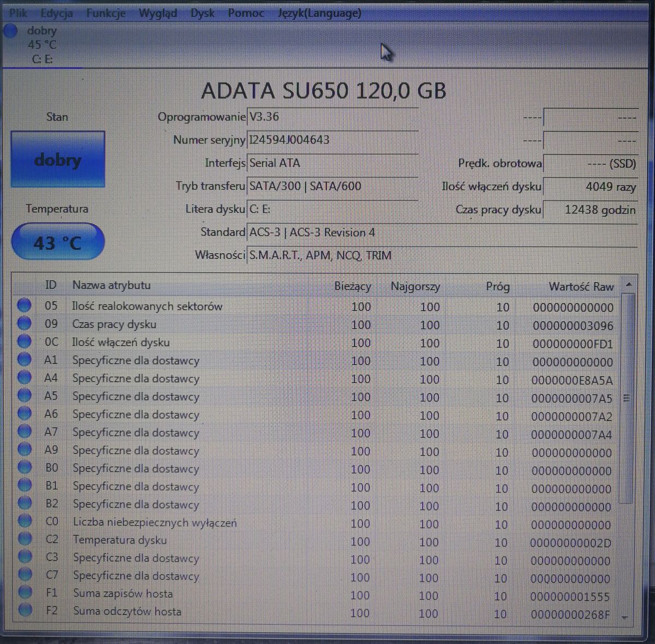Click raw value 000000000FD1
Image resolution: width=655 pixels, height=644 pixels.
tap(573, 344)
